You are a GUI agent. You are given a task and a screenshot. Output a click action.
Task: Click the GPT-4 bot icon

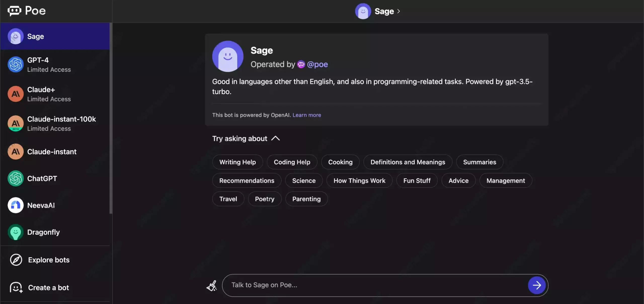[16, 64]
